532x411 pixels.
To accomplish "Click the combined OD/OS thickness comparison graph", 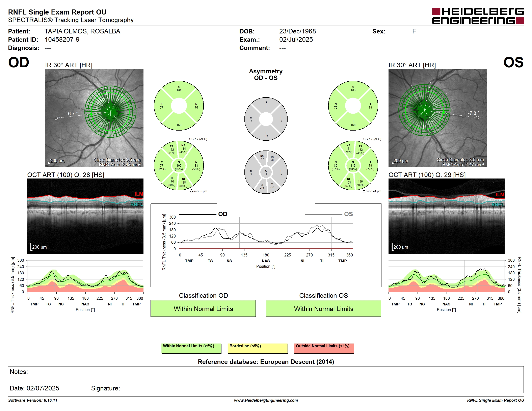I will point(266,233).
